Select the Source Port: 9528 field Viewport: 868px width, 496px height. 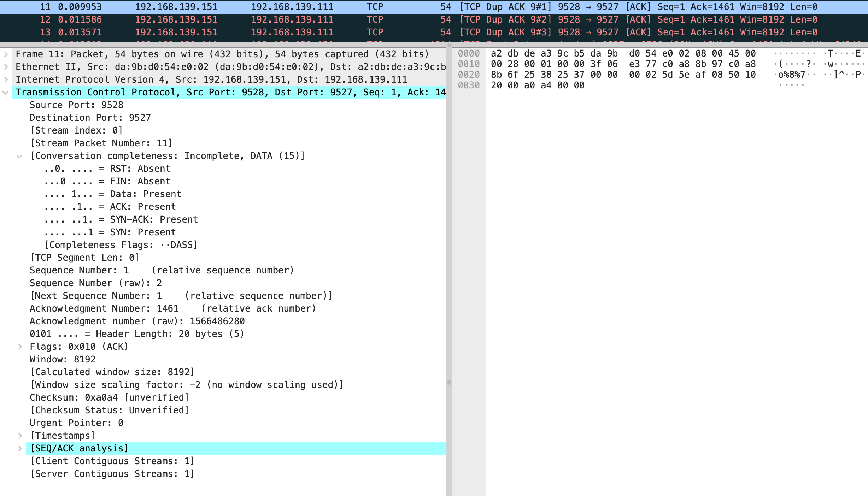(76, 105)
